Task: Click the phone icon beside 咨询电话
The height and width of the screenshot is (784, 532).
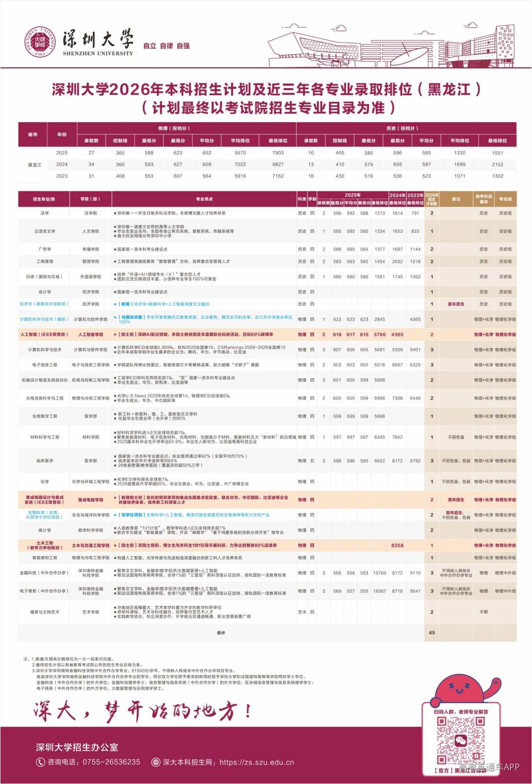Action: (x=40, y=762)
